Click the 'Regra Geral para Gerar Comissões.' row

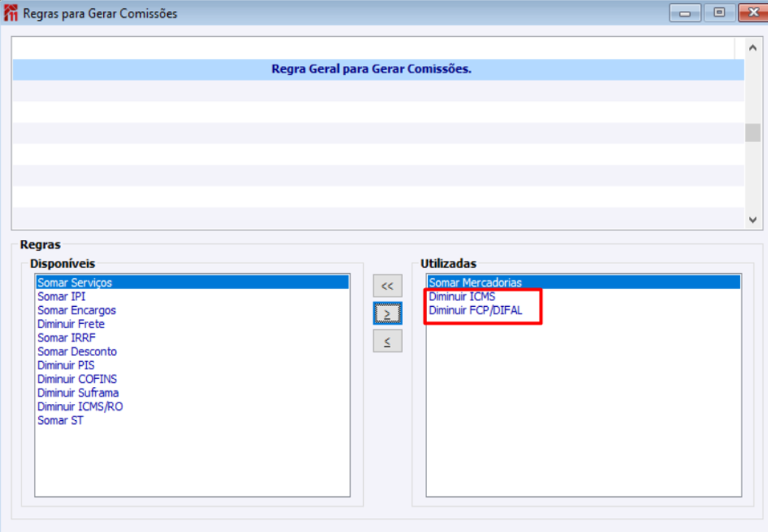378,69
